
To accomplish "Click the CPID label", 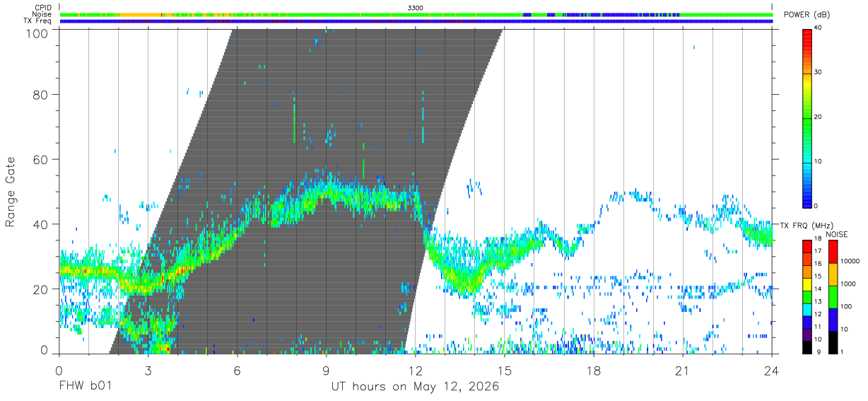I will (x=42, y=7).
